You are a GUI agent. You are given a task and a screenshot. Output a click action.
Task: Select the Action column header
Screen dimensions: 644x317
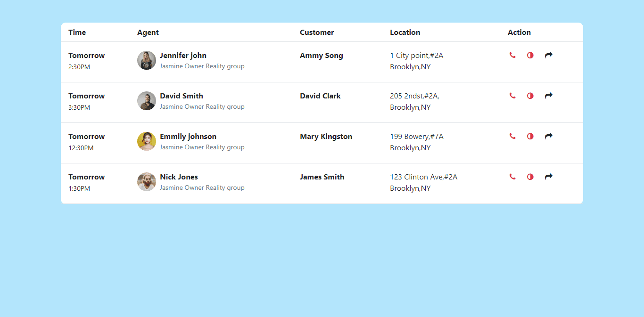coord(519,32)
